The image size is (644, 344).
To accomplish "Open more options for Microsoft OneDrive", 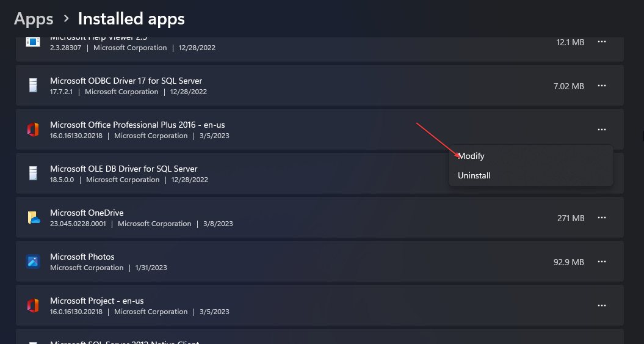I will tap(602, 218).
